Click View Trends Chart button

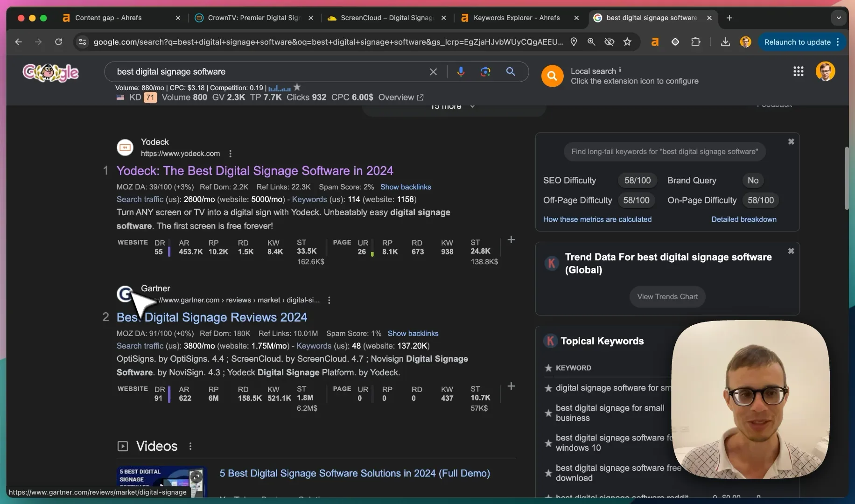pyautogui.click(x=667, y=297)
